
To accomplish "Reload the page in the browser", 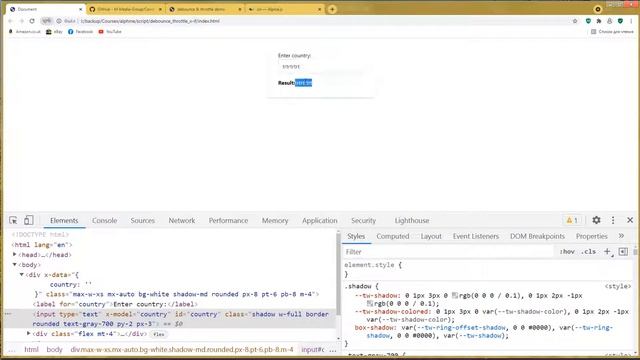I will click(x=32, y=21).
